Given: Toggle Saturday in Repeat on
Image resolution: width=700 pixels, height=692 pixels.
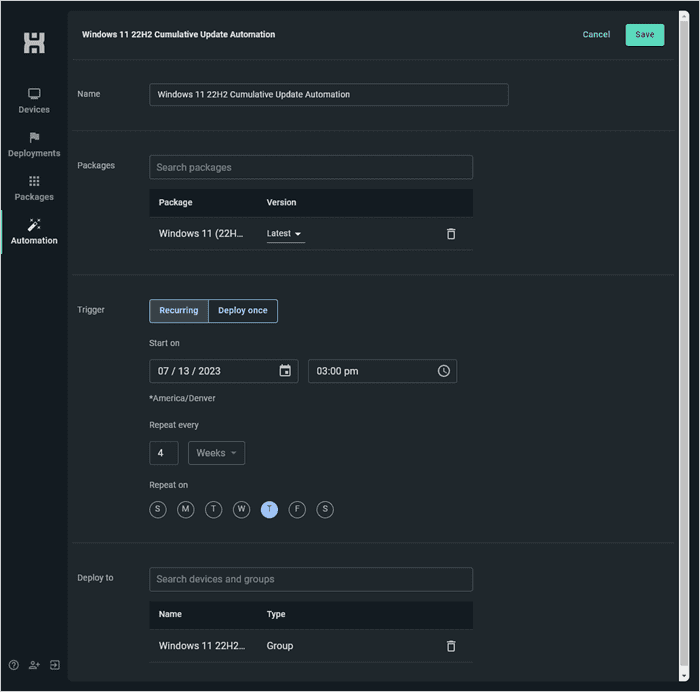Looking at the screenshot, I should pos(325,509).
